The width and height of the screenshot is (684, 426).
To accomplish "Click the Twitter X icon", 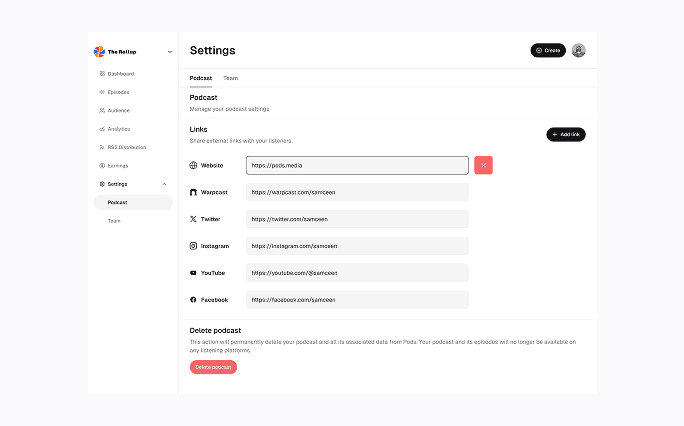I will [193, 219].
